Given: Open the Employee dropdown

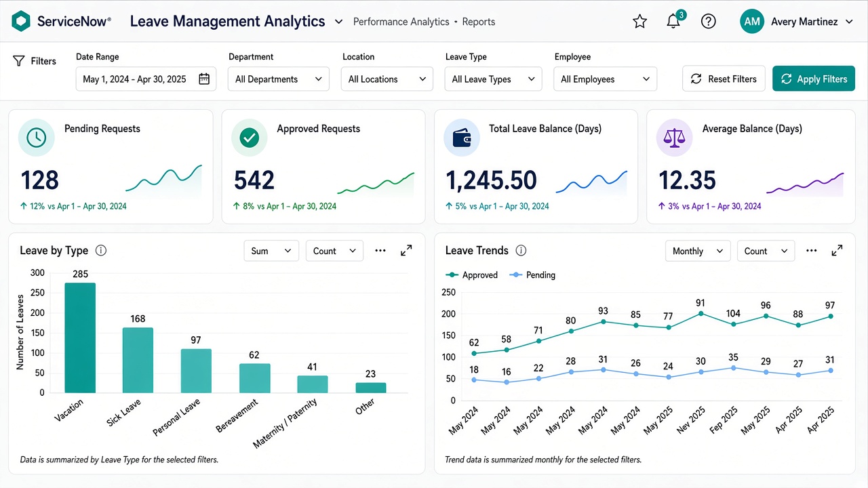Looking at the screenshot, I should (x=606, y=79).
